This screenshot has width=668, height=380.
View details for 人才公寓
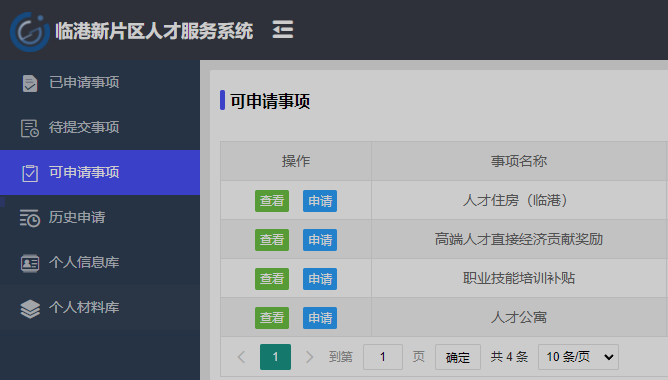pyautogui.click(x=272, y=318)
